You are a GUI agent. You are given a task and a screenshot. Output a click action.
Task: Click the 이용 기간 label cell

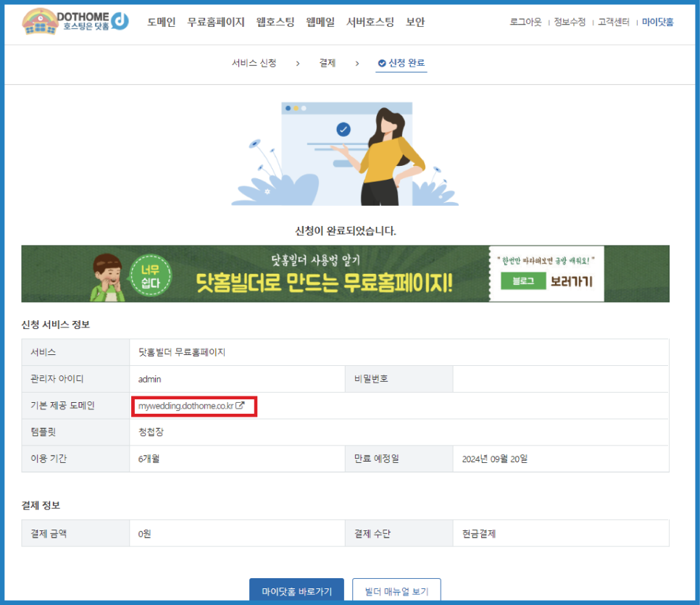75,459
